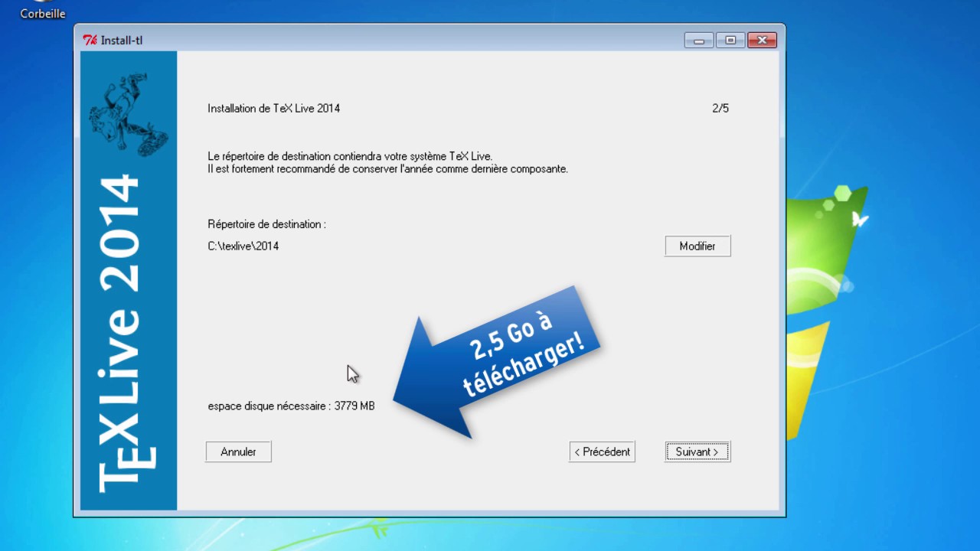Minimize the Install-tl window
The height and width of the screenshot is (551, 980).
point(699,41)
